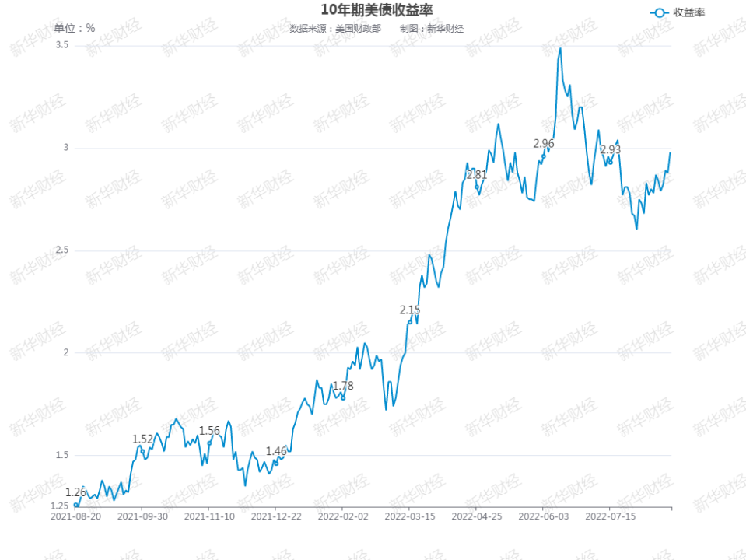Screen dimensions: 746x560
Task: Click the 2021-12-22 x-axis date label
Action: 276,515
